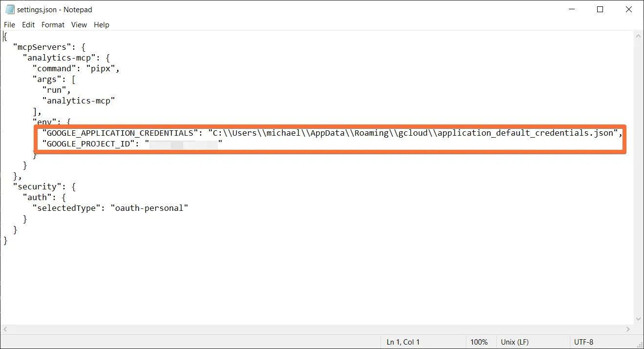The height and width of the screenshot is (349, 644).
Task: Open the View menu
Action: click(79, 24)
